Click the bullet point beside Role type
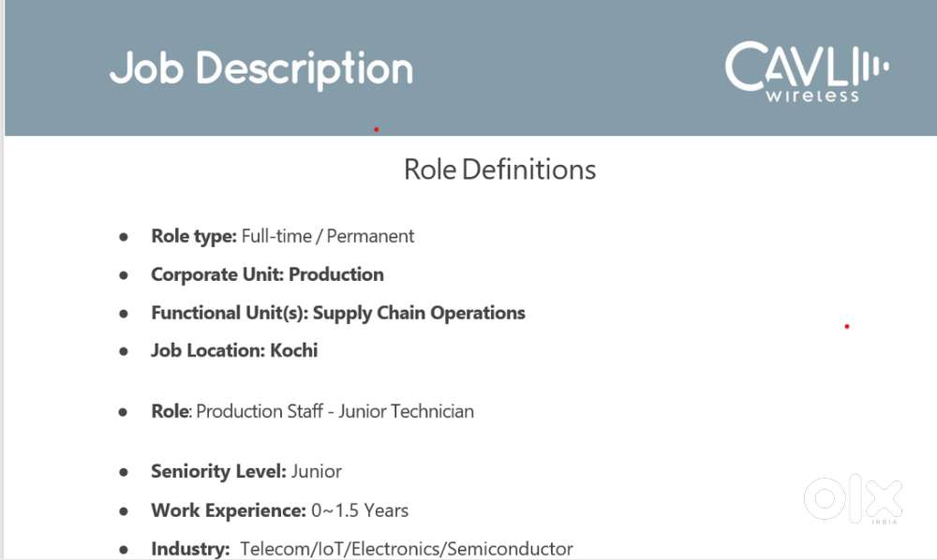Screen dimensions: 937x560 coord(124,237)
